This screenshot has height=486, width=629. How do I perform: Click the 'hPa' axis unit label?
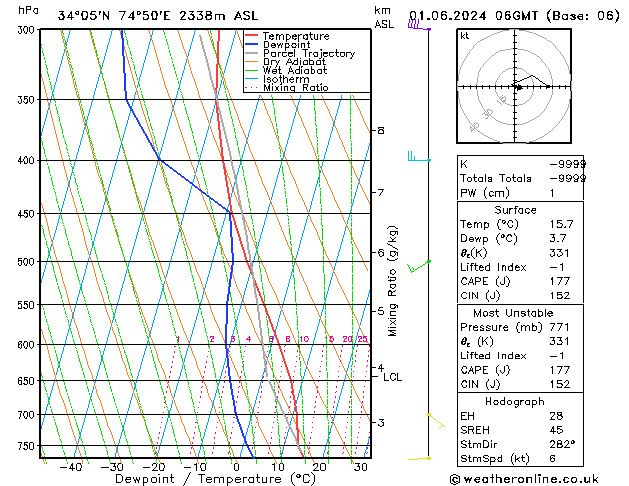pyautogui.click(x=28, y=10)
